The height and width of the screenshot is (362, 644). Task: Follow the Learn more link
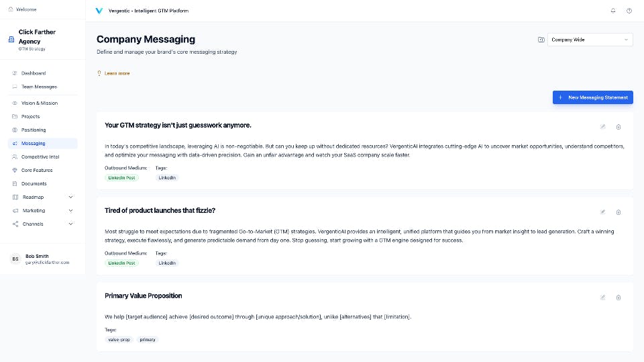[x=117, y=73]
